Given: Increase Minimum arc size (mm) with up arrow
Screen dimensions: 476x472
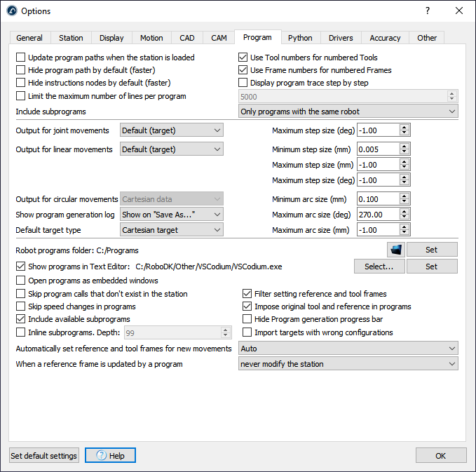Looking at the screenshot, I should (x=404, y=196).
